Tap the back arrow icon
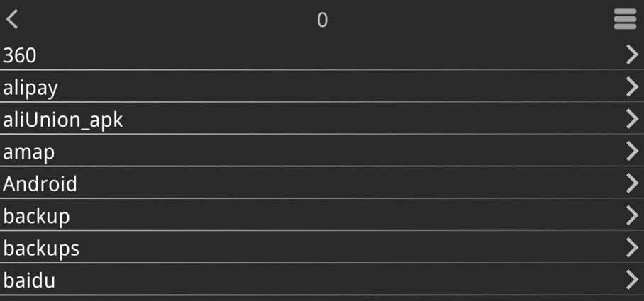This screenshot has width=644, height=301. point(13,20)
